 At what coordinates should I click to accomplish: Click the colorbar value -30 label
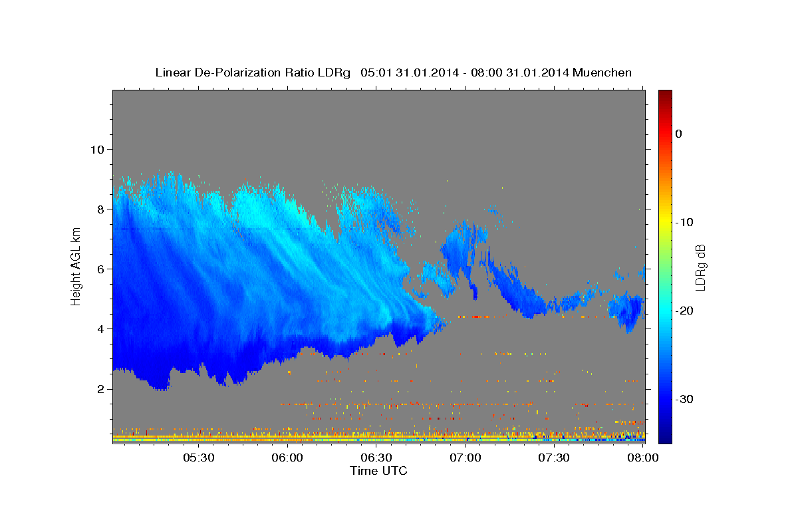coord(686,399)
